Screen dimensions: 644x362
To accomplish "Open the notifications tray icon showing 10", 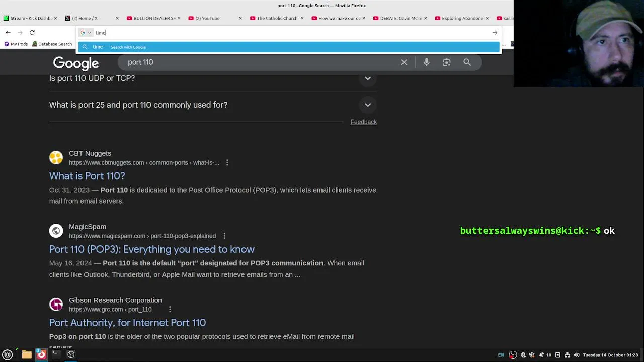I will point(545,355).
